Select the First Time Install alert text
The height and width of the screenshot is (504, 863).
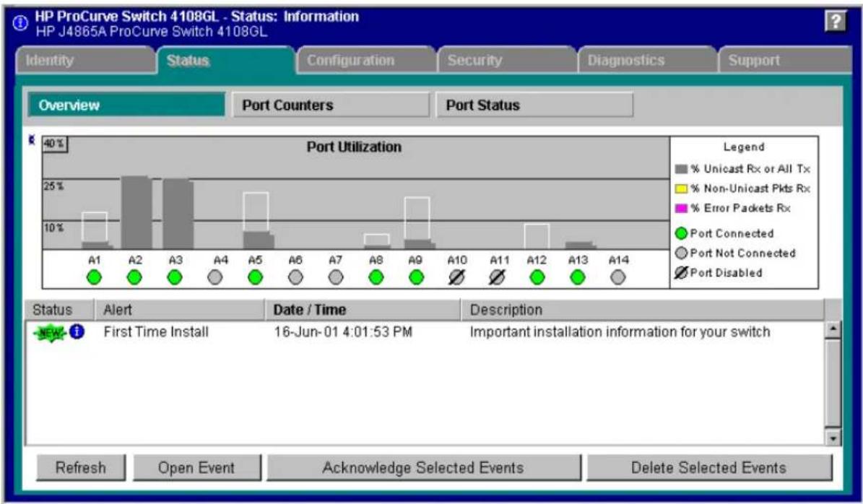(156, 332)
